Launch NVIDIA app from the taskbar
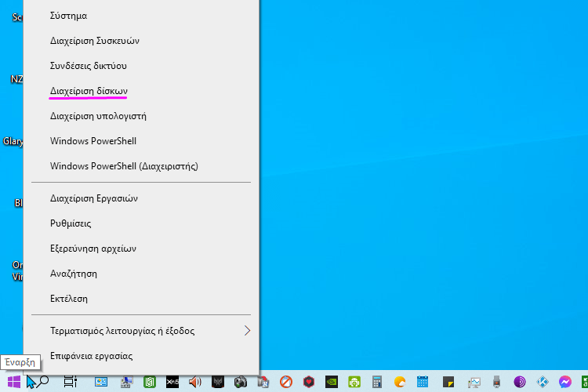This screenshot has height=392, width=588. coord(332,382)
